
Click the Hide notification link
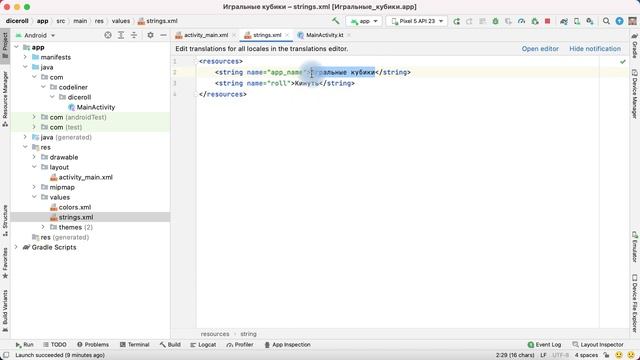(x=595, y=49)
